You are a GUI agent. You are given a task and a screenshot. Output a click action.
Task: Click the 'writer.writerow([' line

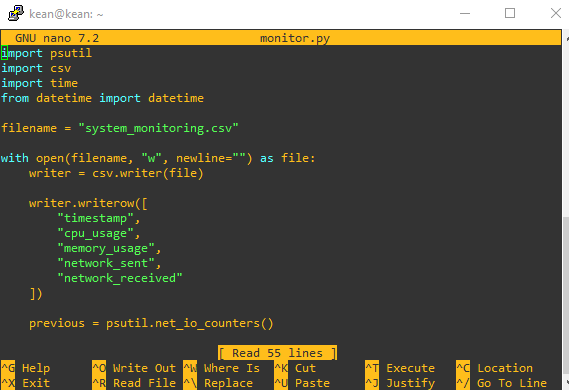tap(88, 203)
